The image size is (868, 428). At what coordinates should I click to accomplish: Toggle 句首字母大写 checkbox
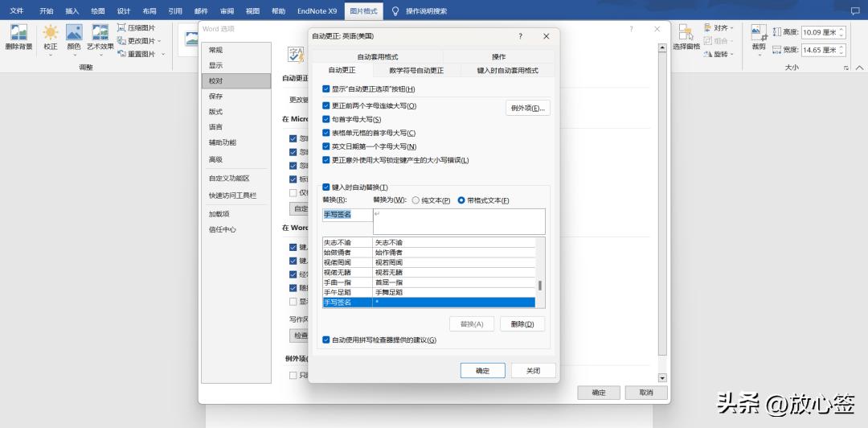coord(326,119)
